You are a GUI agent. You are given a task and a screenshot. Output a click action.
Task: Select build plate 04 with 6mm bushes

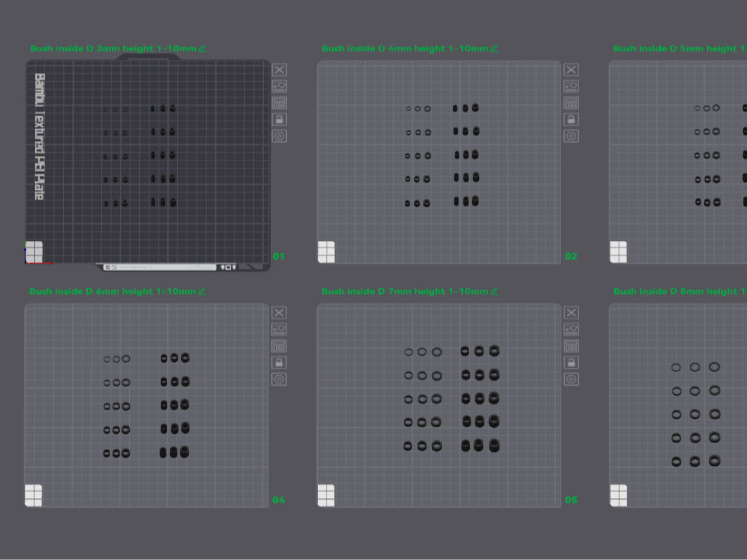[x=146, y=405]
